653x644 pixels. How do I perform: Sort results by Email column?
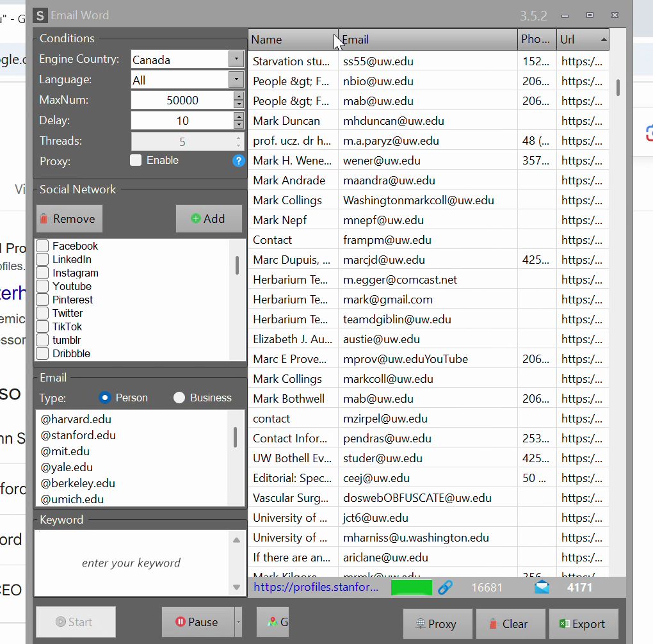click(x=428, y=40)
